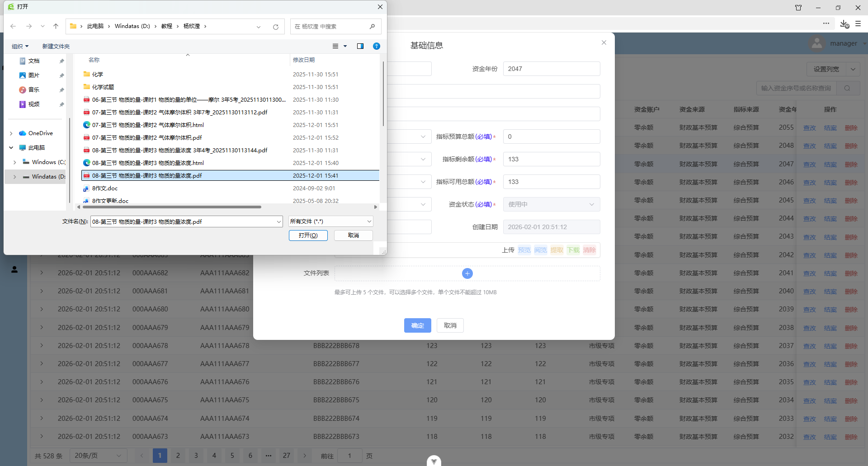Open 资金状态 dropdown
This screenshot has height=466, width=868.
[x=552, y=204]
